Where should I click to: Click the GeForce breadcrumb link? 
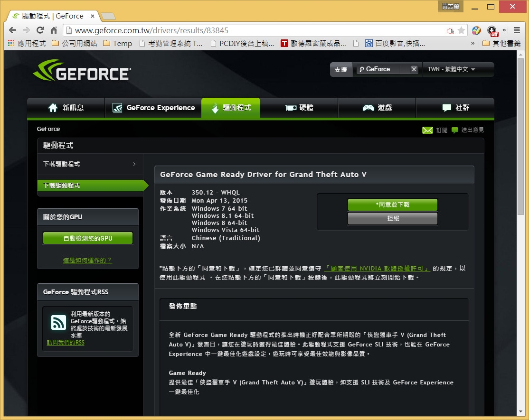[48, 129]
